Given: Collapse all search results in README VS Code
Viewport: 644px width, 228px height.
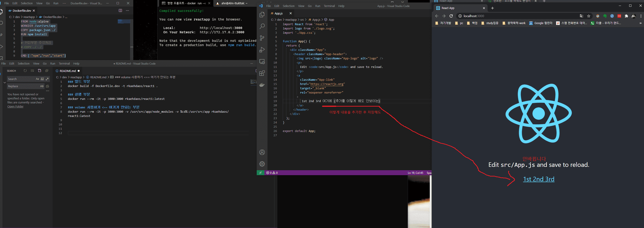Looking at the screenshot, I should pyautogui.click(x=47, y=71).
